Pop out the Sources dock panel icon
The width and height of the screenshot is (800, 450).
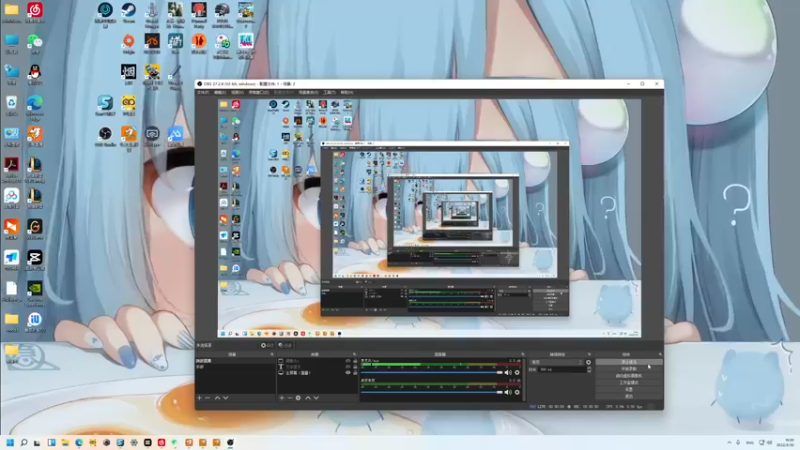point(354,354)
